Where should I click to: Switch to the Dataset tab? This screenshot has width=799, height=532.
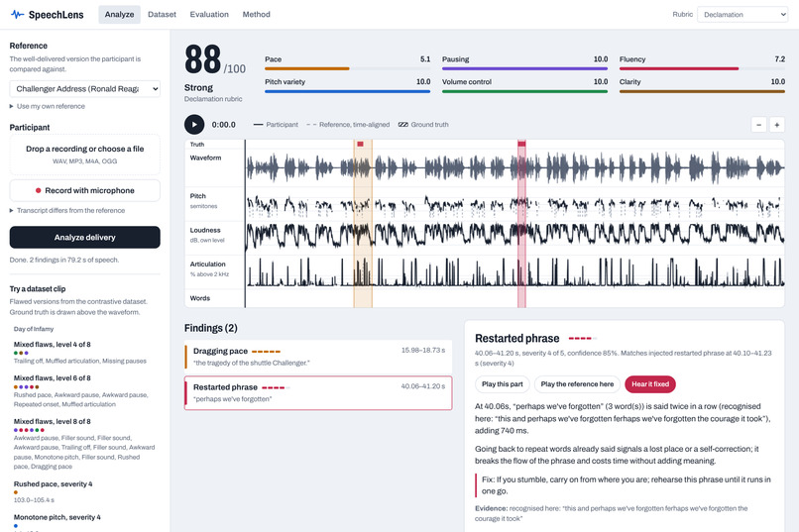coord(162,14)
